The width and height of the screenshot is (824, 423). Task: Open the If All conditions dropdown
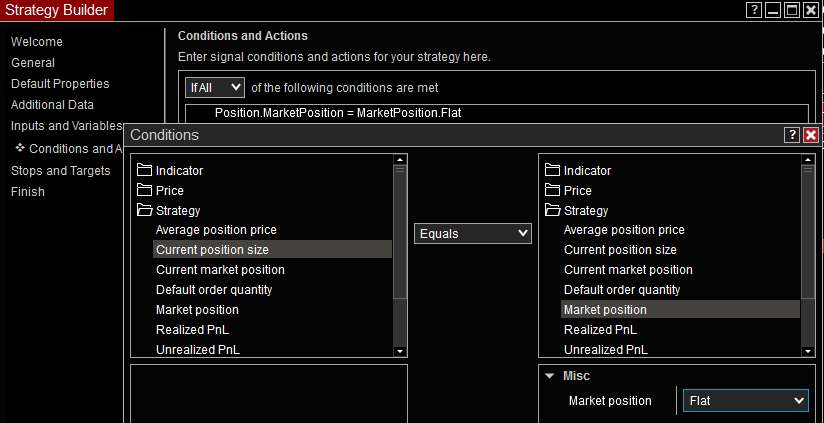click(214, 88)
